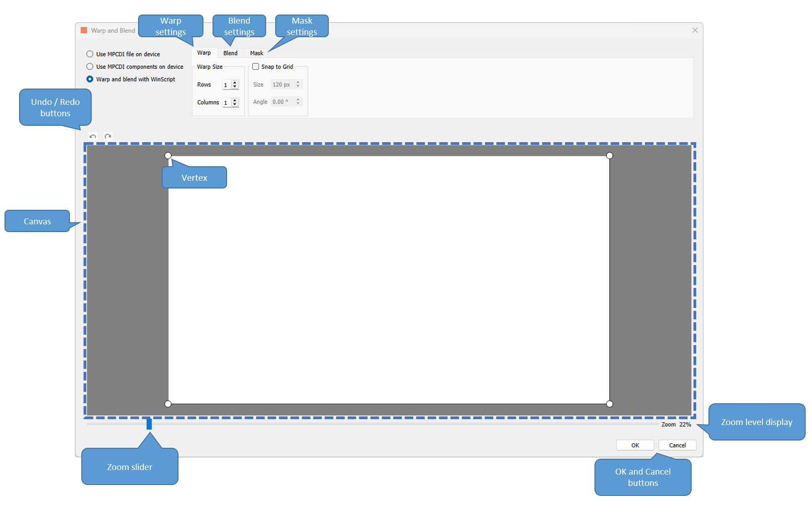Increase the Columns value with up arrow

[x=235, y=100]
